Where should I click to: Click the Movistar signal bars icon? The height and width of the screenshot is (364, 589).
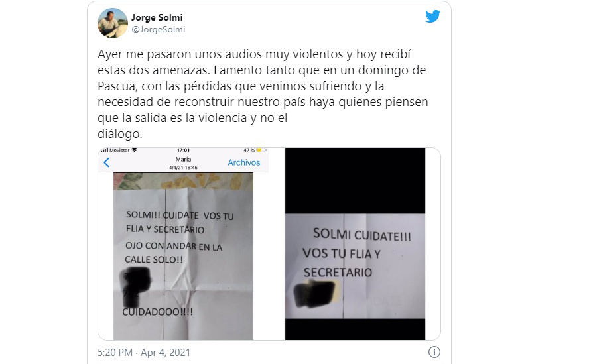click(x=104, y=151)
